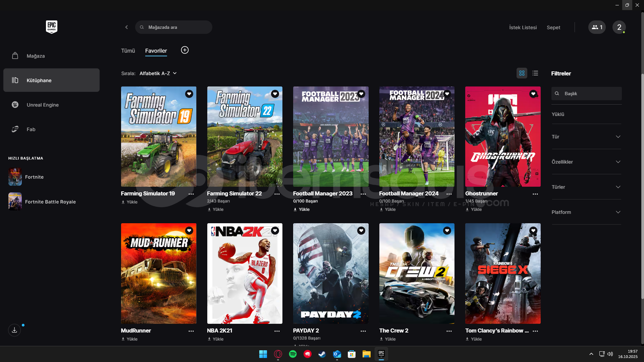Switch to list view layout
The width and height of the screenshot is (644, 362).
pyautogui.click(x=535, y=73)
